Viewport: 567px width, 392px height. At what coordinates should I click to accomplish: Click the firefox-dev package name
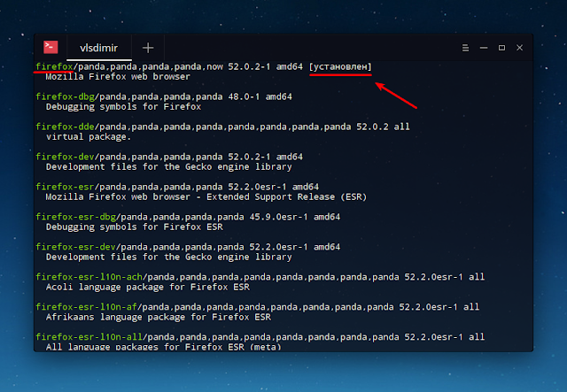(65, 157)
